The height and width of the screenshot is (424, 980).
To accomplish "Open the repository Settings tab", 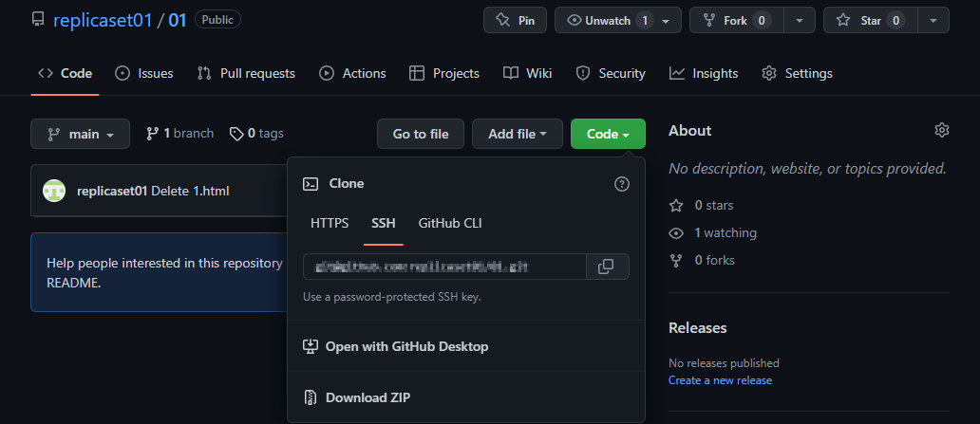I will (798, 73).
